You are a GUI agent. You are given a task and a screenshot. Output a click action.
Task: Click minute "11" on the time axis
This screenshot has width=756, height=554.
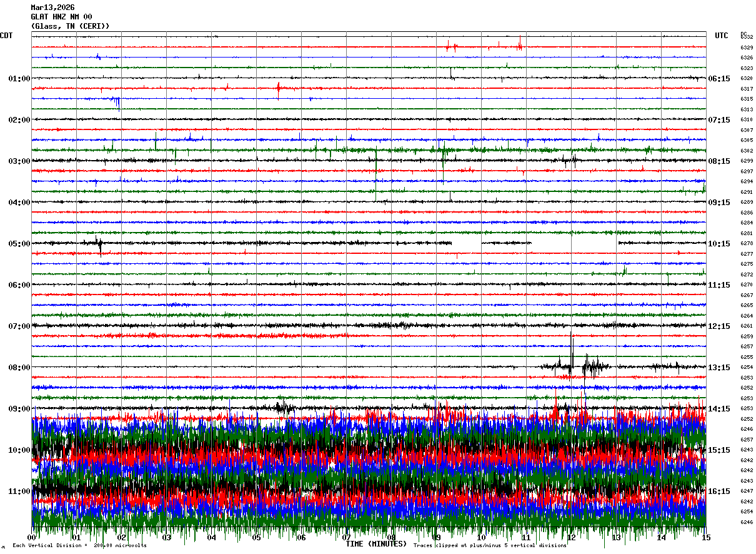(526, 538)
